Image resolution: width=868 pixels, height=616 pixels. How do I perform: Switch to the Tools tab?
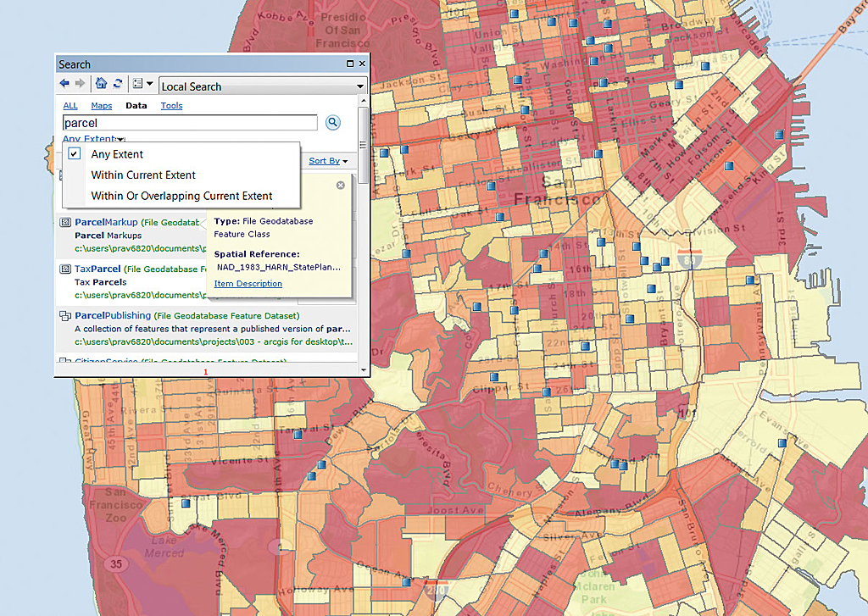[x=171, y=106]
